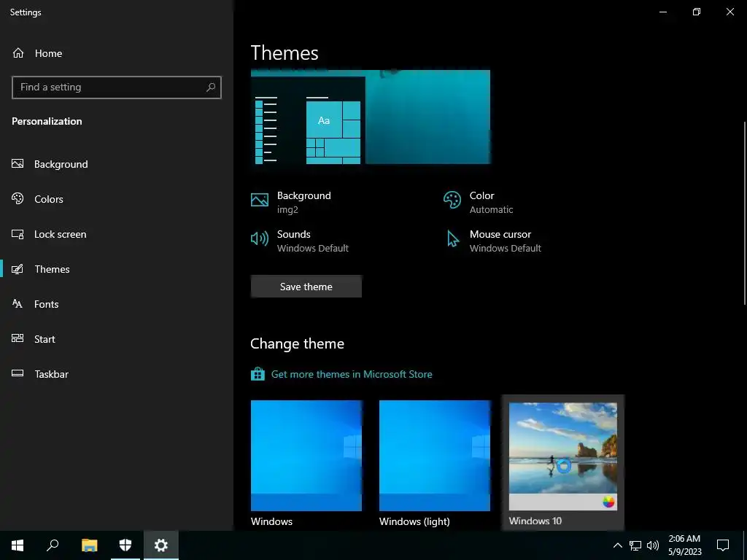The width and height of the screenshot is (747, 560).
Task: Click the Background picture icon in sidebar
Action: click(x=18, y=164)
